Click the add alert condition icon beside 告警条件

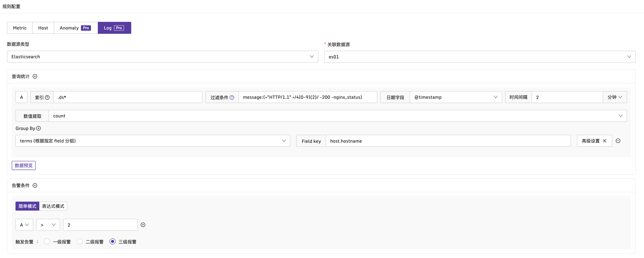point(35,186)
